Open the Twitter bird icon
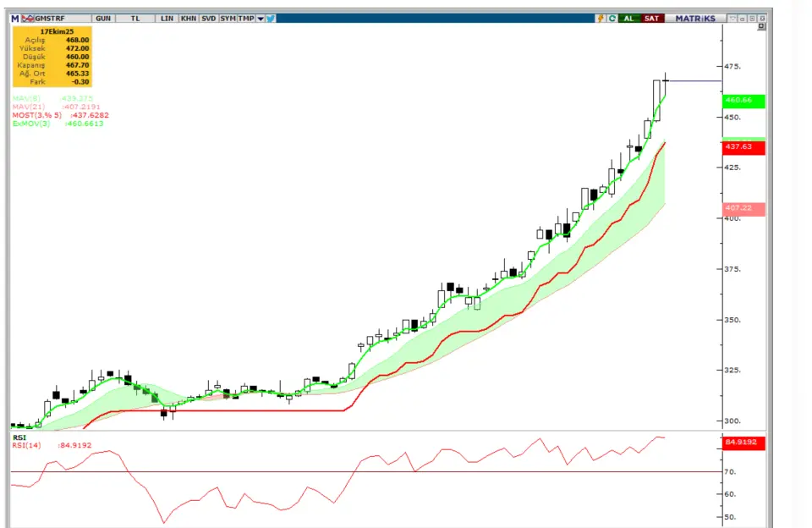 point(271,18)
